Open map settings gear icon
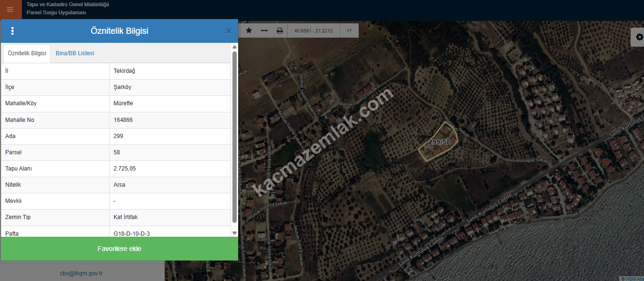Image resolution: width=644 pixels, height=281 pixels. click(638, 37)
